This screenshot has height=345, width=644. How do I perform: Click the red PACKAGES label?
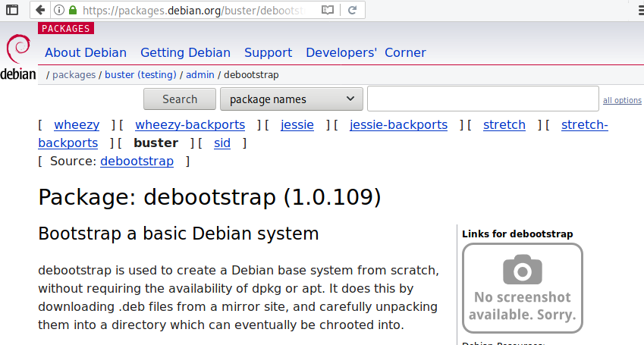click(66, 28)
